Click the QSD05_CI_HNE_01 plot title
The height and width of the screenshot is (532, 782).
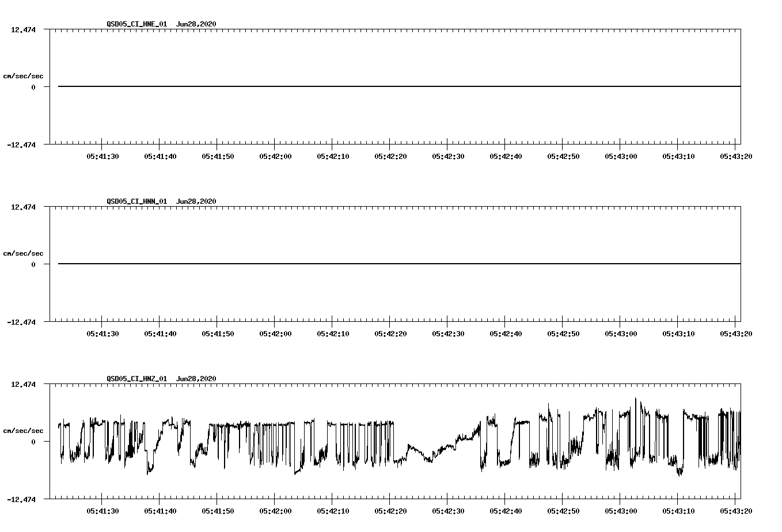[137, 24]
